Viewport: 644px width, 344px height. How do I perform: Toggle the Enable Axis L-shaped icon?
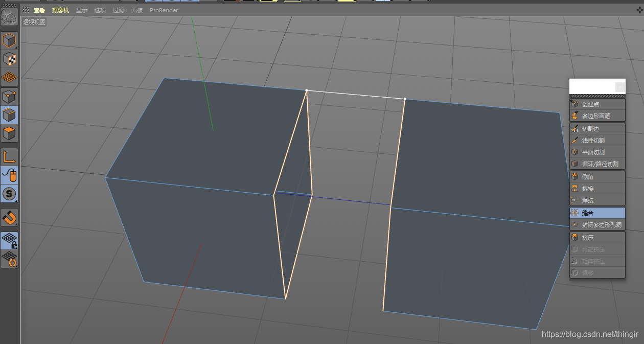pyautogui.click(x=9, y=157)
